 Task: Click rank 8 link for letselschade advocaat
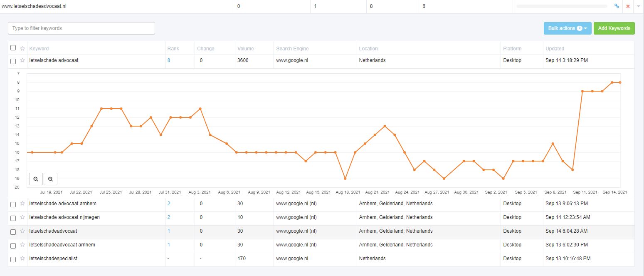169,60
